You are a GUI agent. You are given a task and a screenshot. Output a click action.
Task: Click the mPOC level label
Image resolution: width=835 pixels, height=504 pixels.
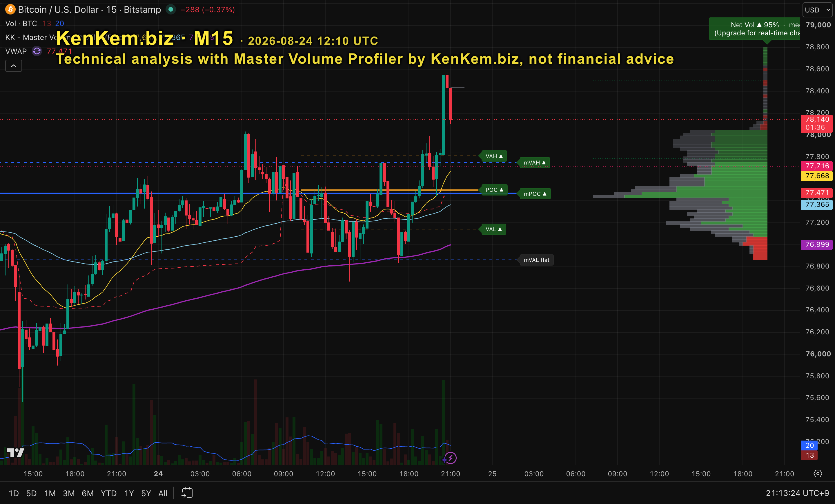point(535,193)
